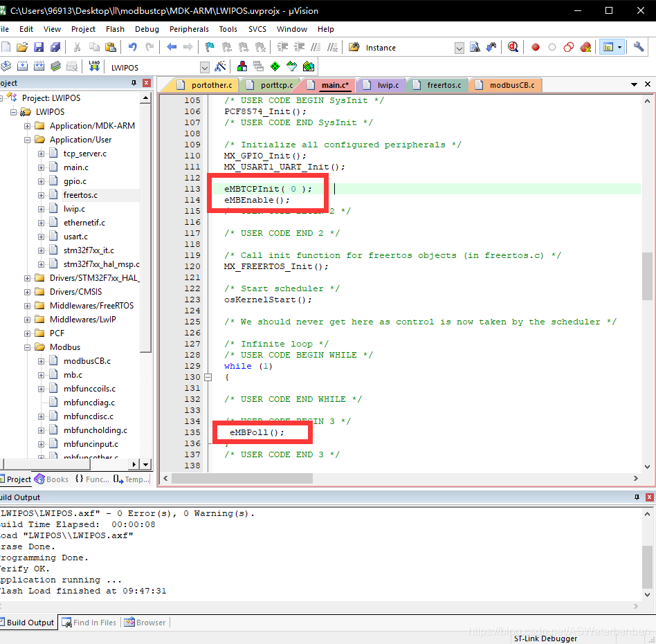Image resolution: width=656 pixels, height=644 pixels.
Task: Toggle the project window view button
Action: pos(608,47)
